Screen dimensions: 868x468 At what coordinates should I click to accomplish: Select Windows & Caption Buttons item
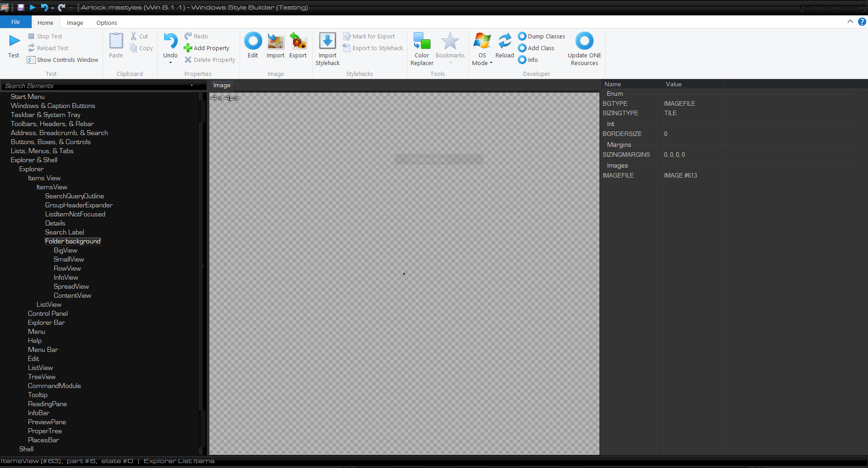point(53,106)
